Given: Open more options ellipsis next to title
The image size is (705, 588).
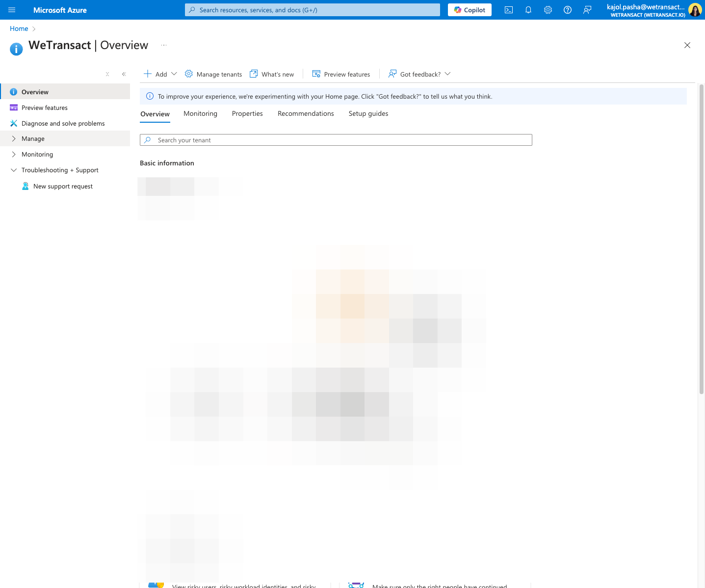Looking at the screenshot, I should [164, 45].
